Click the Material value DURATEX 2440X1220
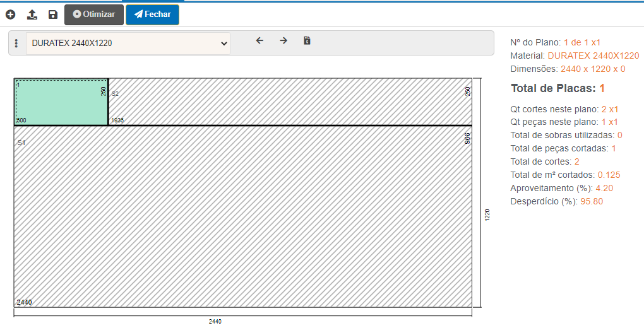The image size is (644, 328). pyautogui.click(x=593, y=56)
